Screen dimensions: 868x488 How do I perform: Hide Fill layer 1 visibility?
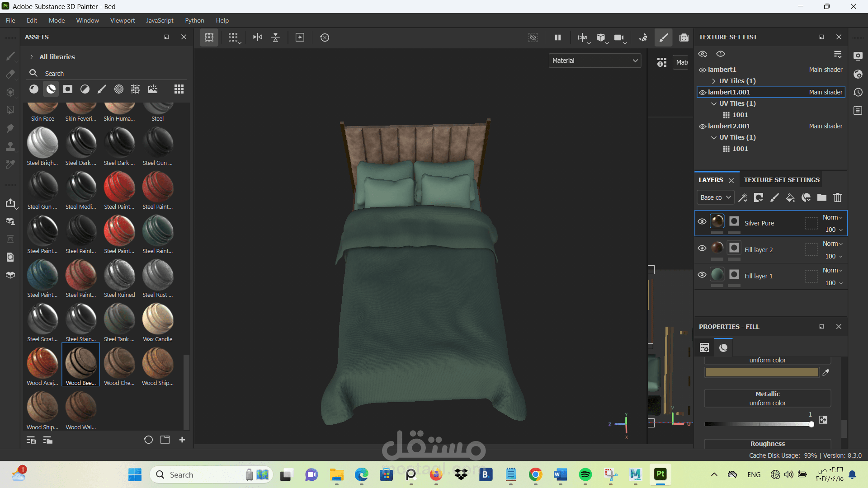tap(702, 275)
